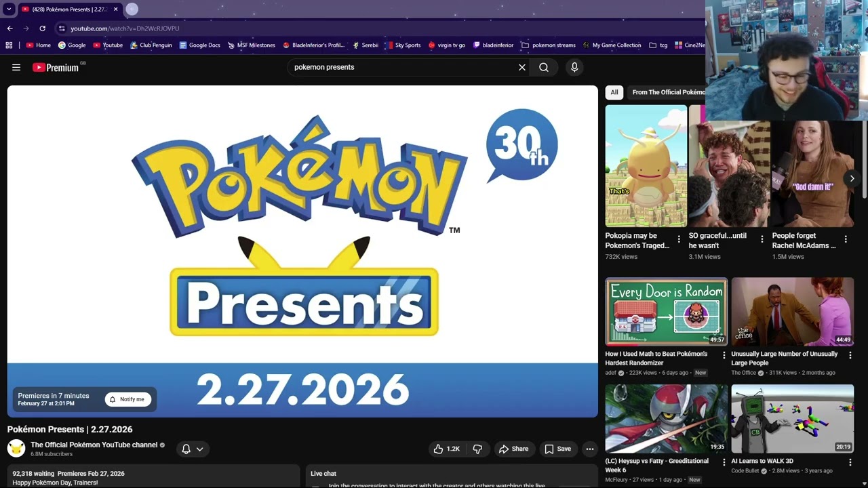Click the Live chat header
This screenshot has height=488, width=868.
click(323, 474)
